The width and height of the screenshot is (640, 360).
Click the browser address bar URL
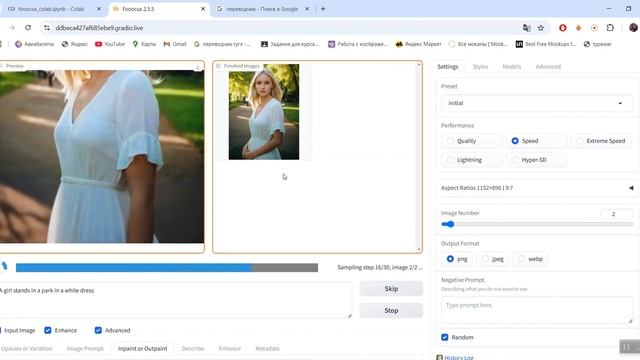point(99,28)
